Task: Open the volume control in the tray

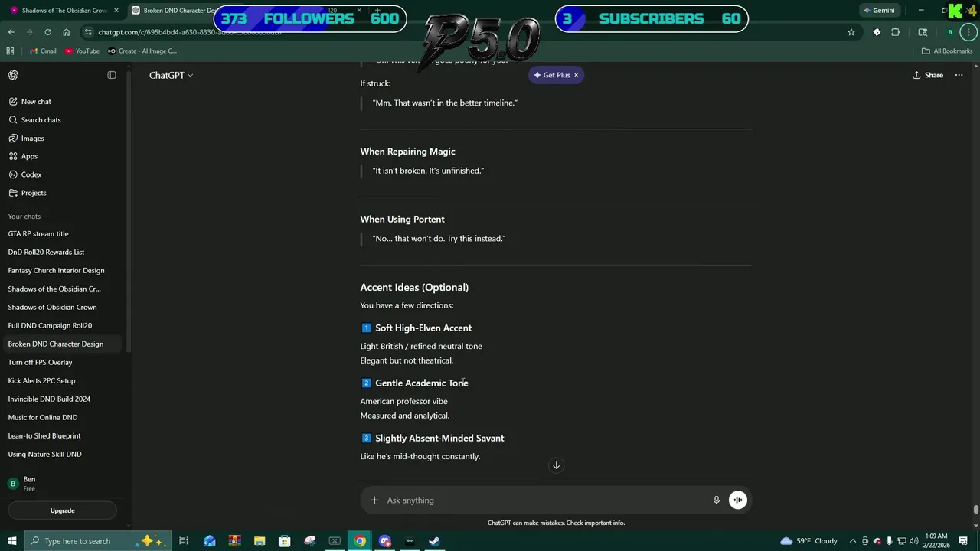Action: (x=913, y=541)
